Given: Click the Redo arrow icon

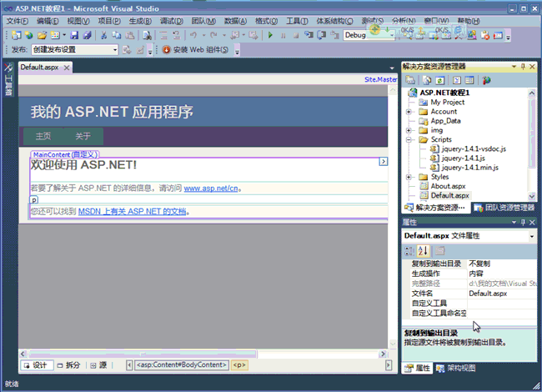Looking at the screenshot, I should tap(214, 35).
